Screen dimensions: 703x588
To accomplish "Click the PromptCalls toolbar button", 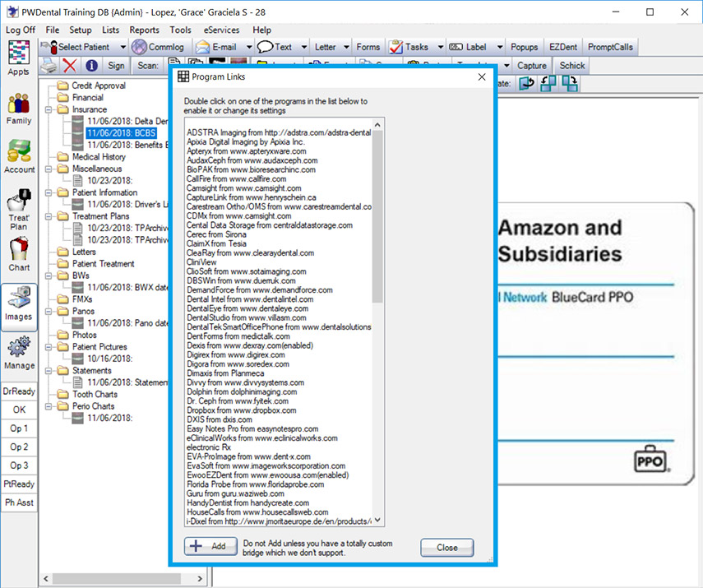I will pos(610,47).
